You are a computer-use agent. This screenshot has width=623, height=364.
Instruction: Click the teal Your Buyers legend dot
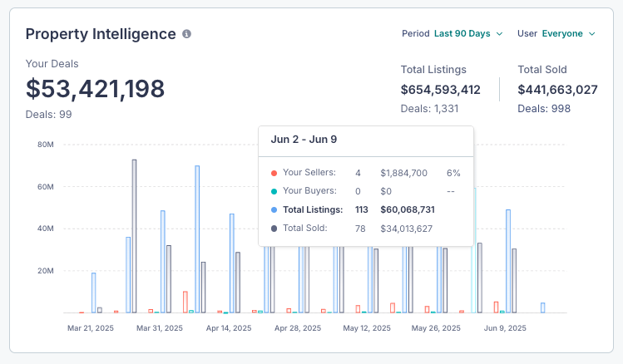tap(274, 191)
